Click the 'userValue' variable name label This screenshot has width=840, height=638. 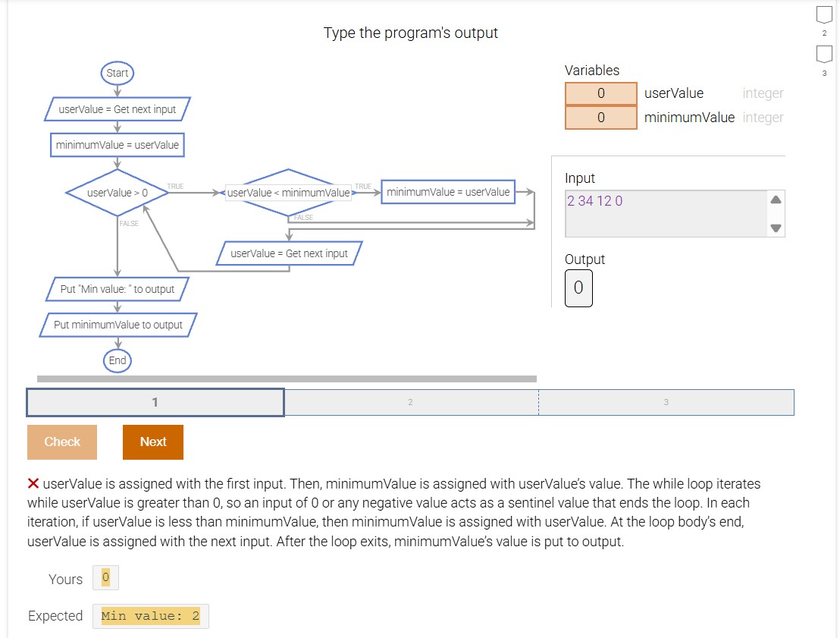pyautogui.click(x=673, y=93)
